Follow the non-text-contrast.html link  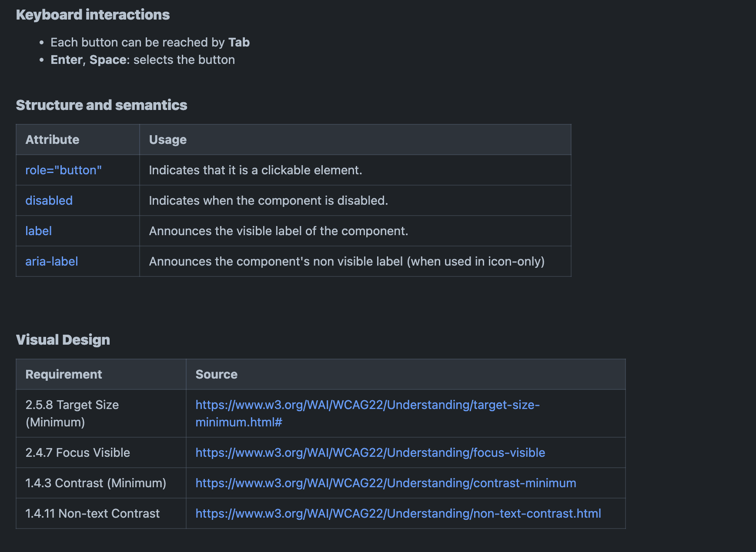(398, 513)
